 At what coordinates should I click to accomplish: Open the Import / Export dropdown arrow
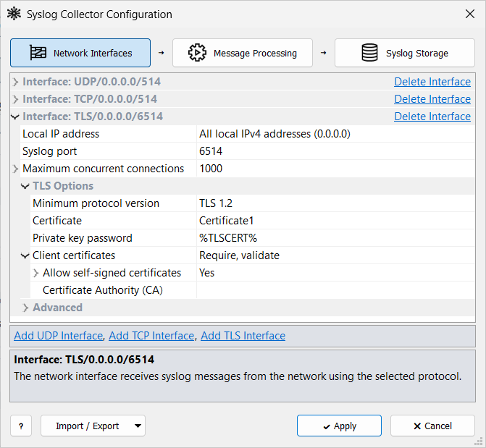(x=138, y=426)
